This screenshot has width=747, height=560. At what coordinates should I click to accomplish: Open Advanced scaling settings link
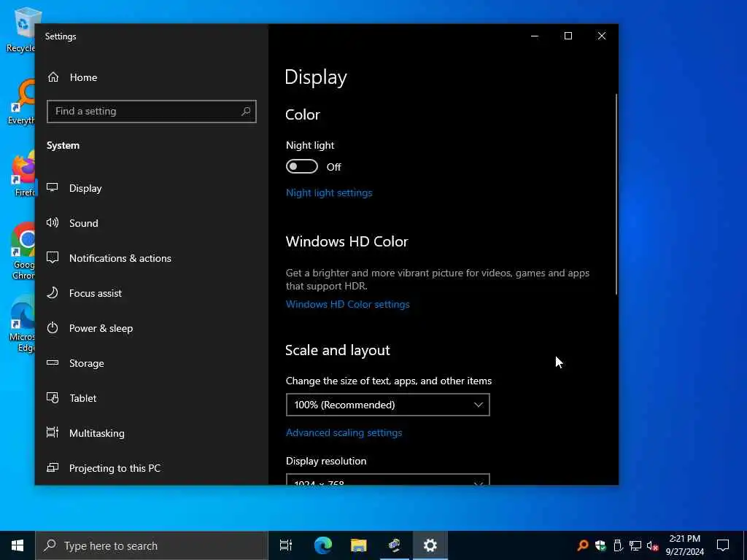click(x=344, y=432)
